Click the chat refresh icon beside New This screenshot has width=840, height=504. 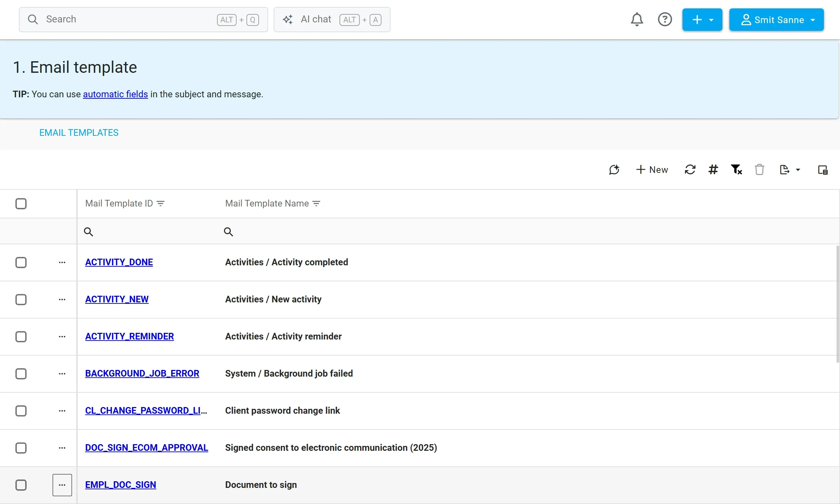(614, 170)
